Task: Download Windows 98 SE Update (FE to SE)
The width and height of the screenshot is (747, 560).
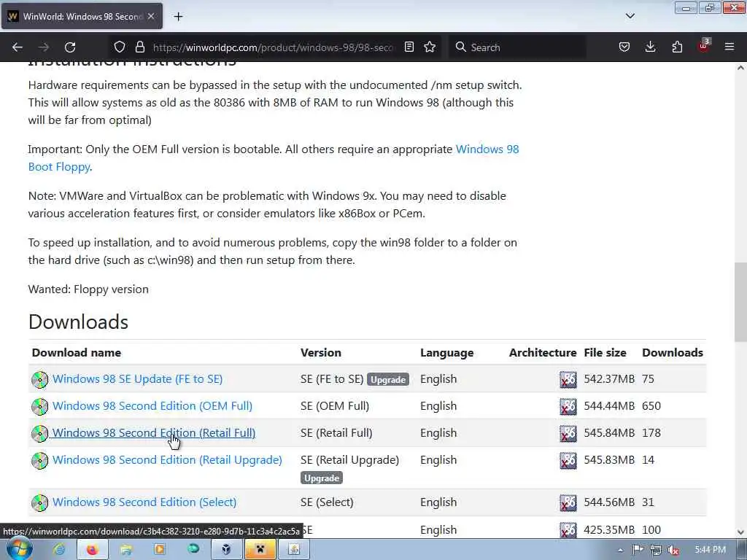Action: (137, 379)
